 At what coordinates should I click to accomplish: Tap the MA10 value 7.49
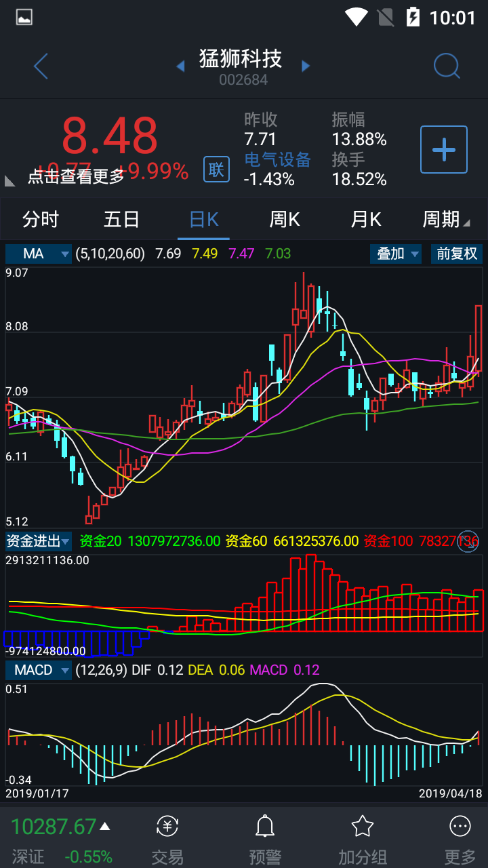[205, 254]
